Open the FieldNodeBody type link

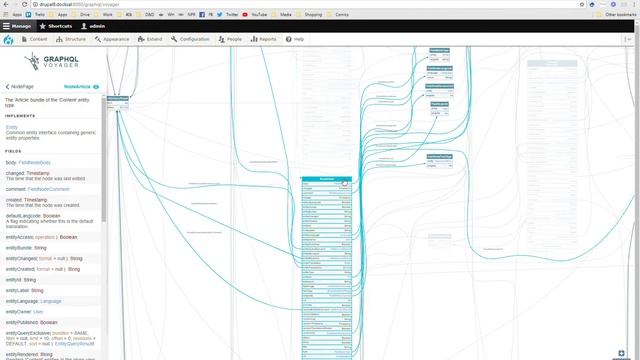pos(35,162)
